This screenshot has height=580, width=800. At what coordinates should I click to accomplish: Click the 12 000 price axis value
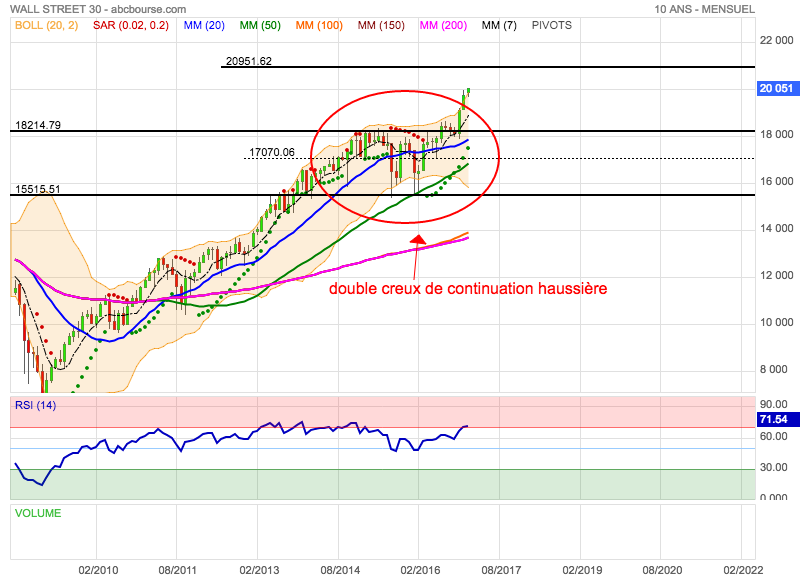point(777,275)
